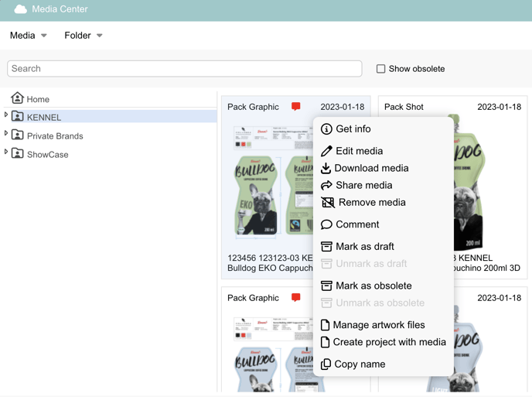
Task: Click the Manage artwork files page icon
Action: coord(325,325)
